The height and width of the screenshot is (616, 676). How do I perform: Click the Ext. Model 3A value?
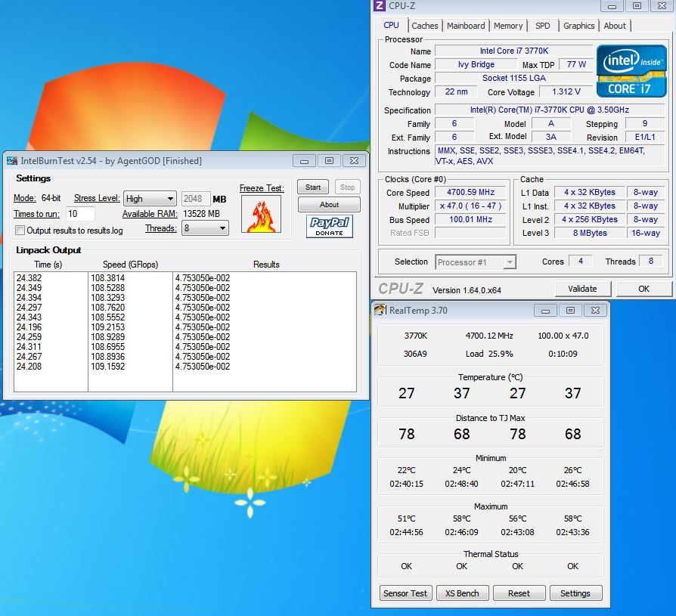(x=551, y=137)
